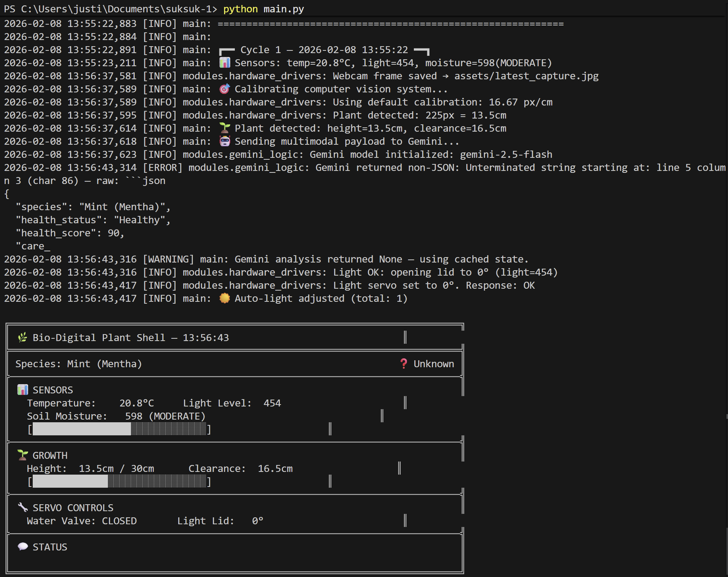Screen dimensions: 728x577
Task: Click the truncated JSON key '"care_'
Action: pyautogui.click(x=33, y=246)
